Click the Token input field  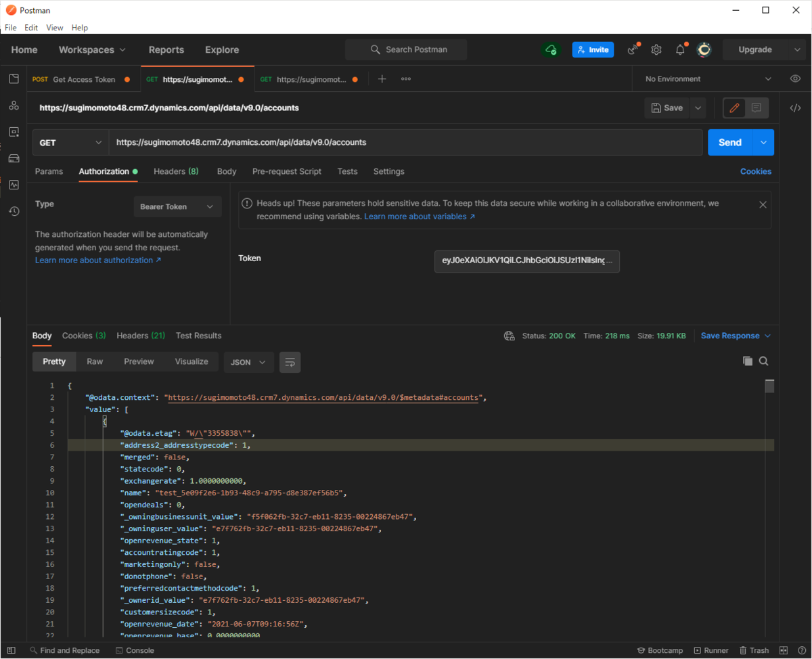527,260
